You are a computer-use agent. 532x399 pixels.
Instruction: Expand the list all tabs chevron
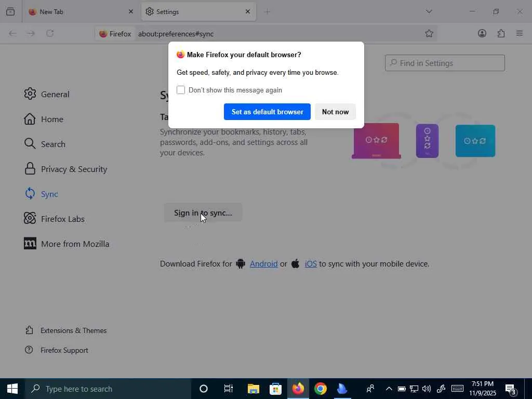point(429,11)
